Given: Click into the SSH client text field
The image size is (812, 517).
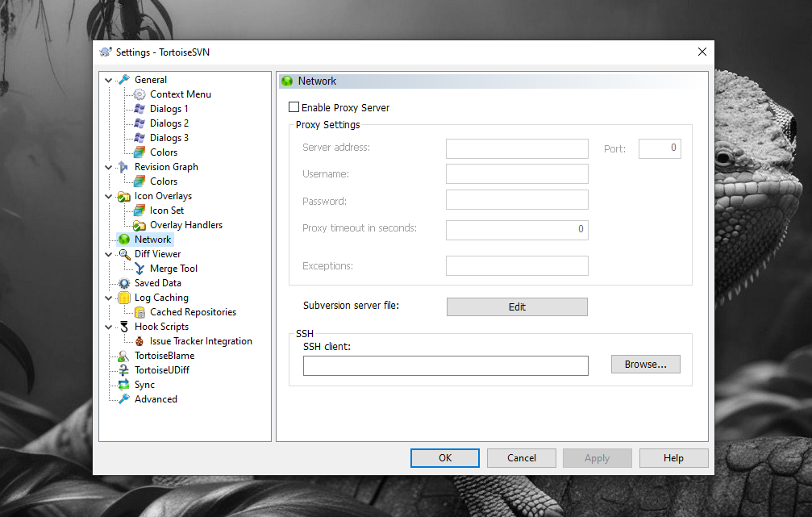Looking at the screenshot, I should 445,366.
